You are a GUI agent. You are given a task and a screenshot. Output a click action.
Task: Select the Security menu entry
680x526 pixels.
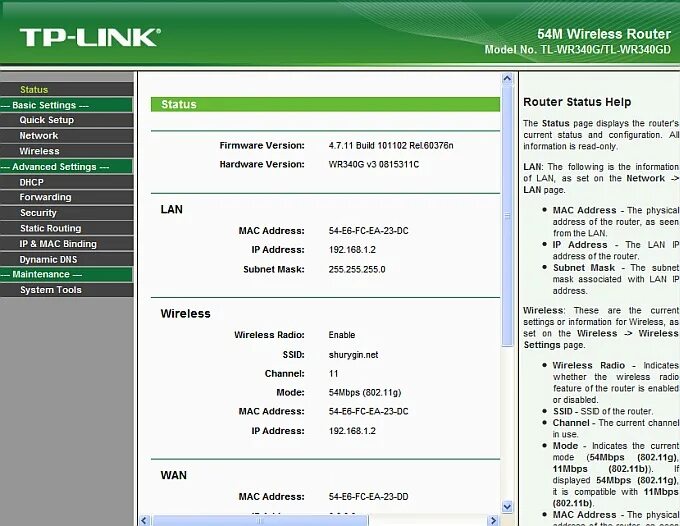coord(38,213)
